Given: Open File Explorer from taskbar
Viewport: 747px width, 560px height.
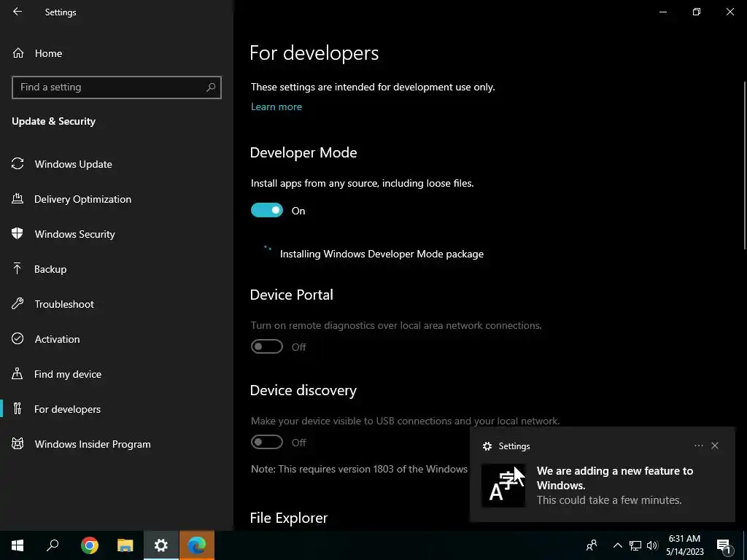Looking at the screenshot, I should [125, 545].
